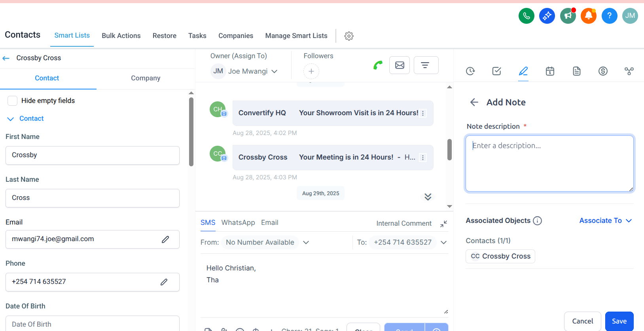
Task: Open Bulk Actions tab
Action: click(121, 36)
